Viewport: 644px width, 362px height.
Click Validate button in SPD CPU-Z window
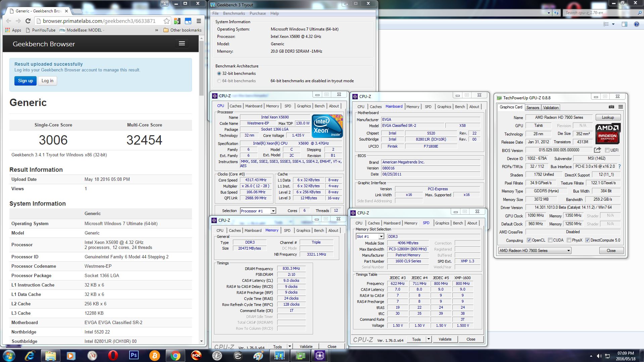[445, 339]
